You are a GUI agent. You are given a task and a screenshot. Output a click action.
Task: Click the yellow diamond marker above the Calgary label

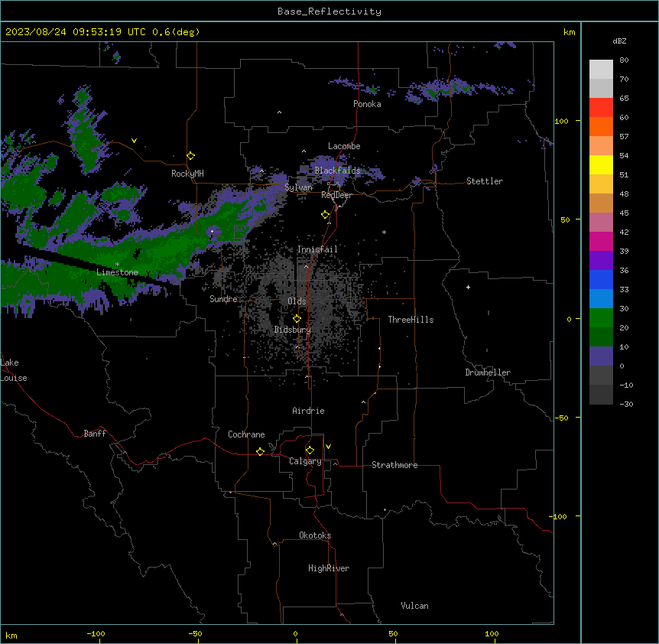point(310,450)
